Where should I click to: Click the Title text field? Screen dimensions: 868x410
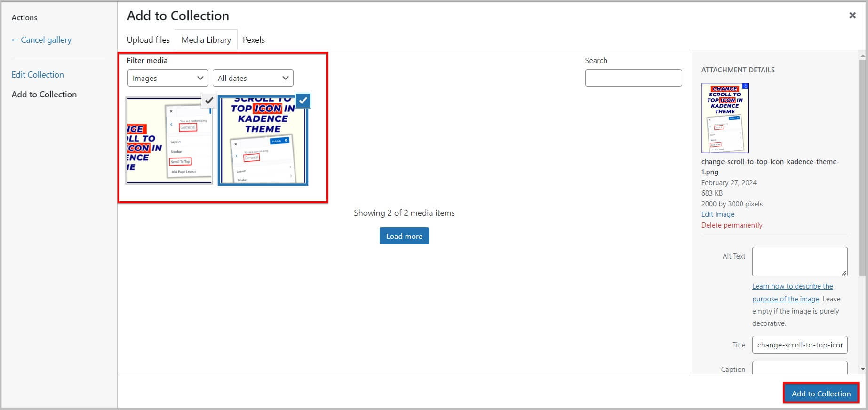pyautogui.click(x=799, y=345)
